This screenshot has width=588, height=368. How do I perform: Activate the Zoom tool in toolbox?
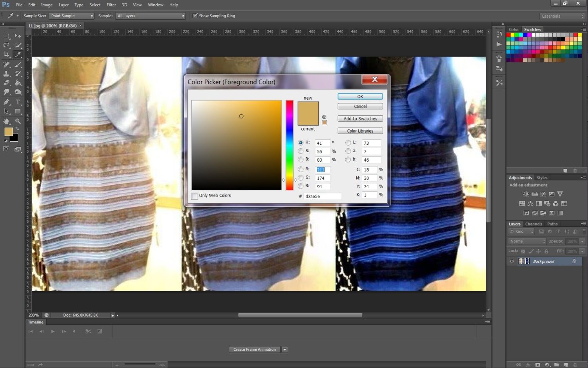click(x=18, y=121)
